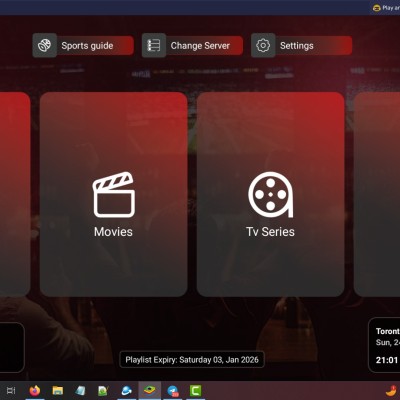This screenshot has width=400, height=400.
Task: Select the partially visible card right of Tv Series
Action: pos(377,194)
